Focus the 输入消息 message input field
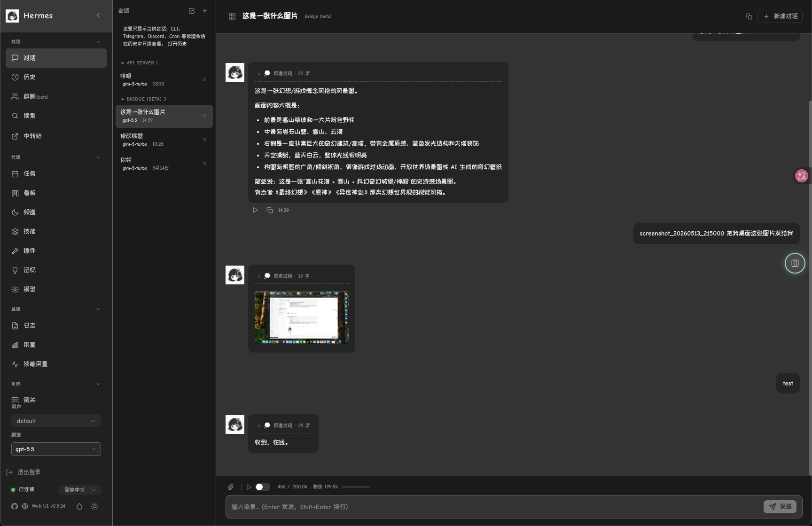Viewport: 812px width, 526px height. (493, 507)
